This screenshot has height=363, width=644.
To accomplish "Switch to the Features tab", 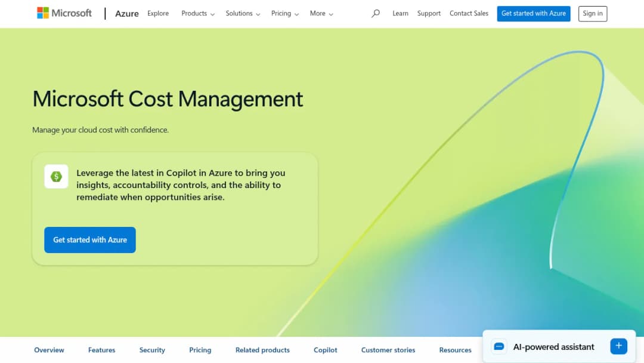I will [x=101, y=350].
